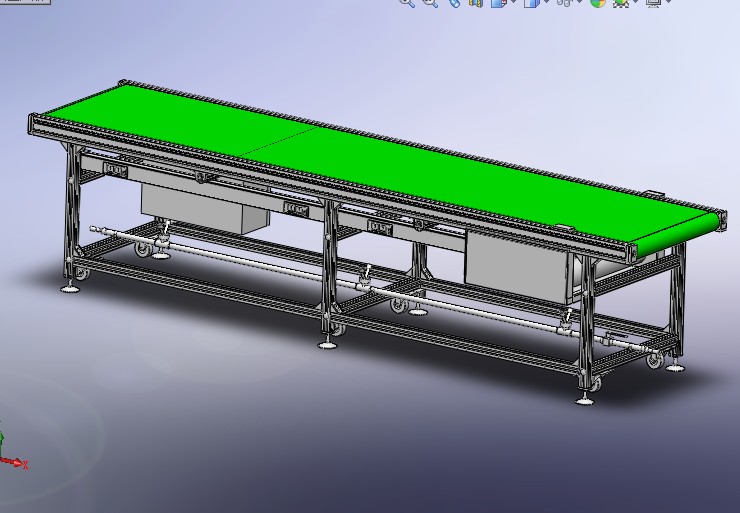This screenshot has width=740, height=513.
Task: Open the View Orientation cube icon
Action: (498, 2)
